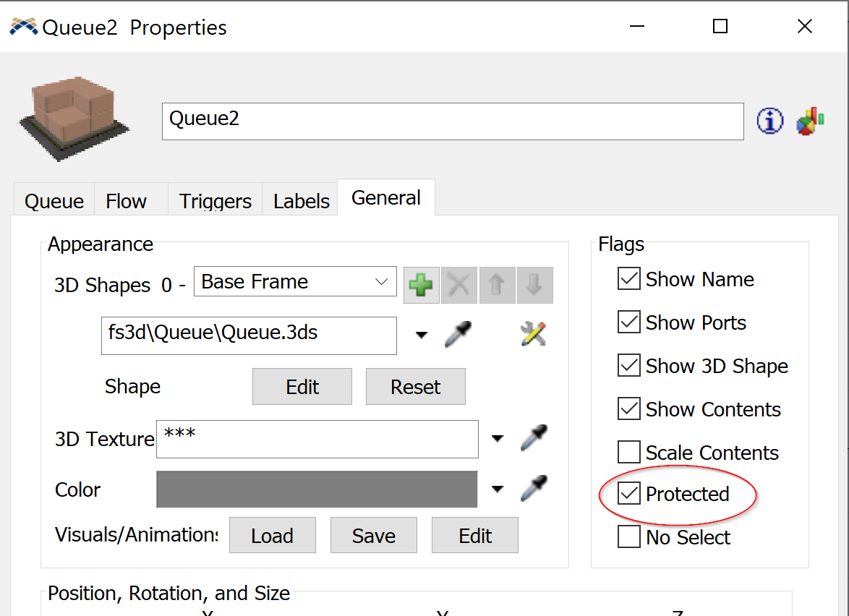Uncheck the Protected checkbox
This screenshot has height=616, width=849.
[629, 495]
